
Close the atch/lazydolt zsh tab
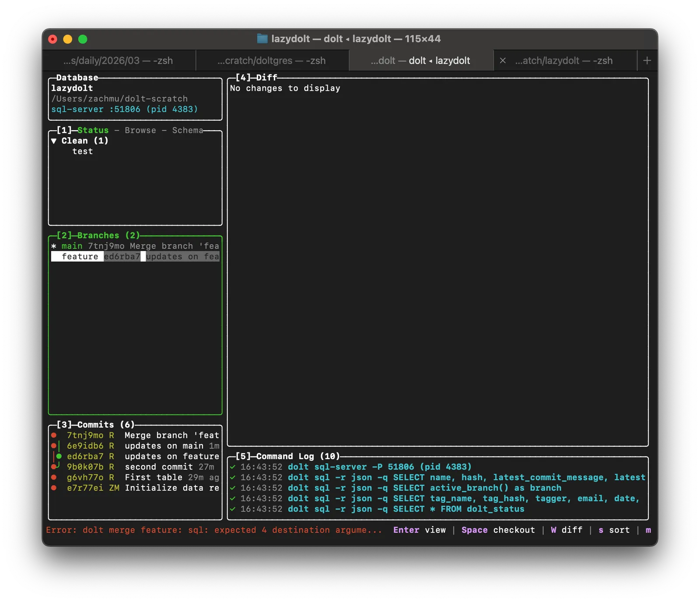pos(503,61)
